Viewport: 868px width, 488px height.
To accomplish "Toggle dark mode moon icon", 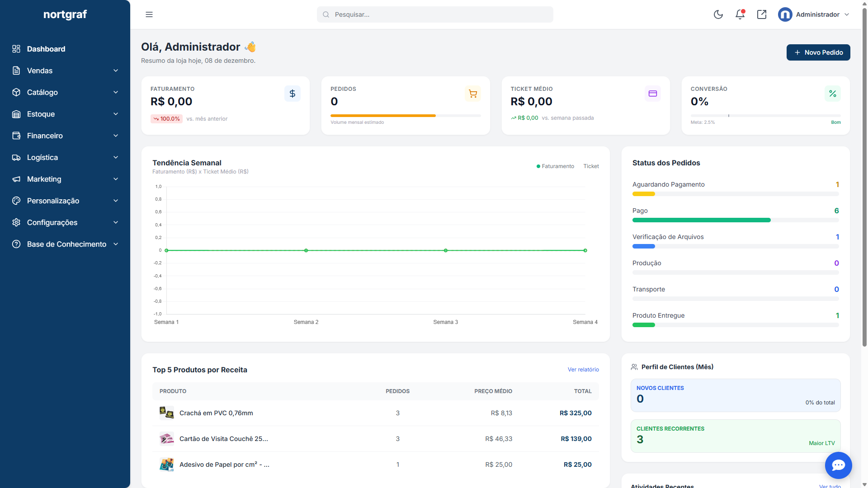I will (718, 14).
